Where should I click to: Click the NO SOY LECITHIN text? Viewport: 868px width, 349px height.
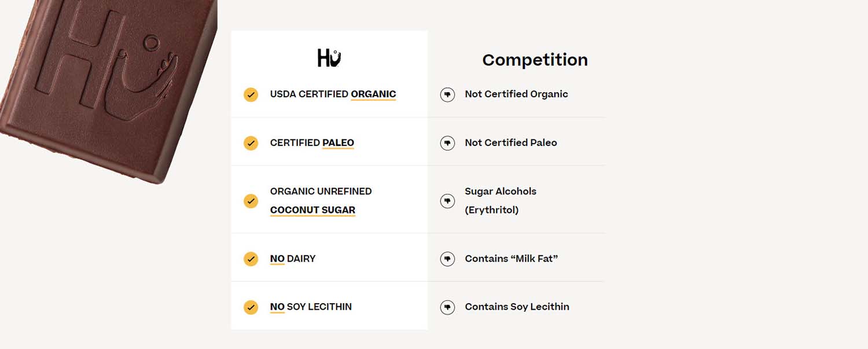point(311,307)
